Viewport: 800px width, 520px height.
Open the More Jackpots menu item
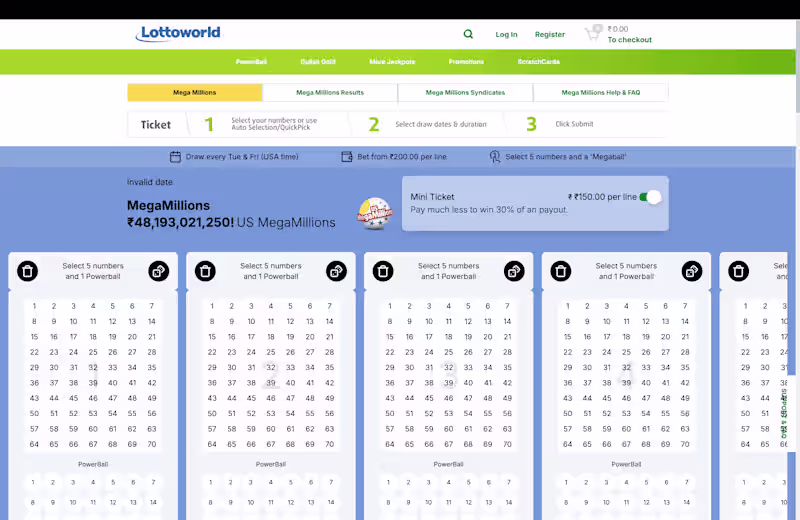coord(392,62)
